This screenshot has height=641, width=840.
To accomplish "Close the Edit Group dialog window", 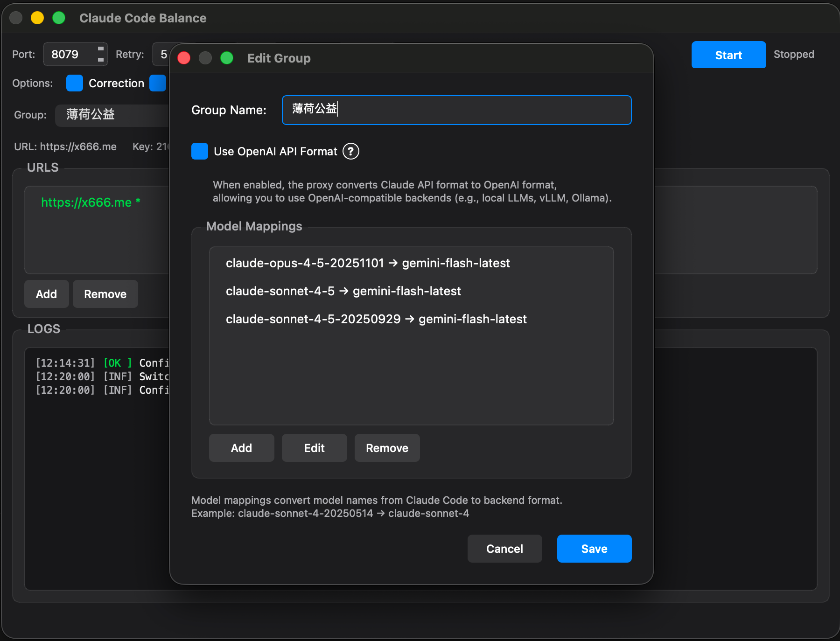I will click(x=184, y=58).
